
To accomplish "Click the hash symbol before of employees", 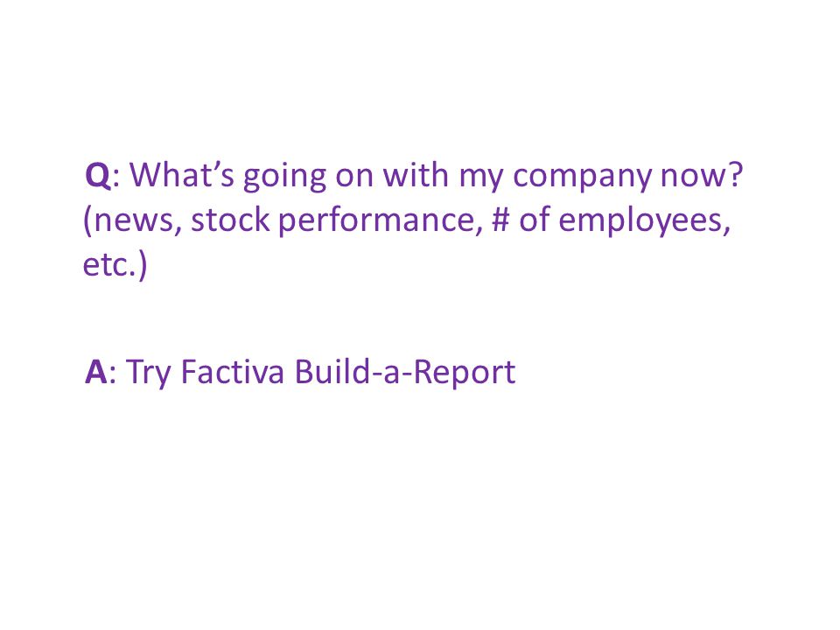I will point(500,220).
